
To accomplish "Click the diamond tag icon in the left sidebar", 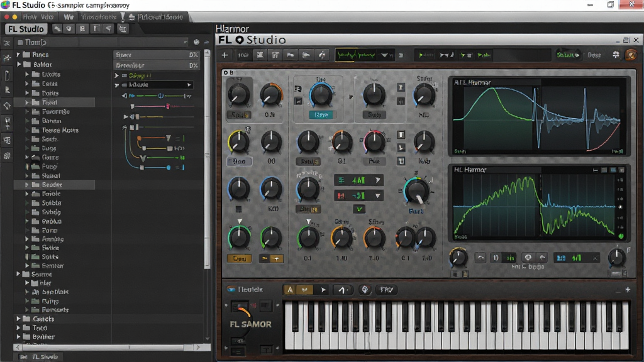I will 7,106.
